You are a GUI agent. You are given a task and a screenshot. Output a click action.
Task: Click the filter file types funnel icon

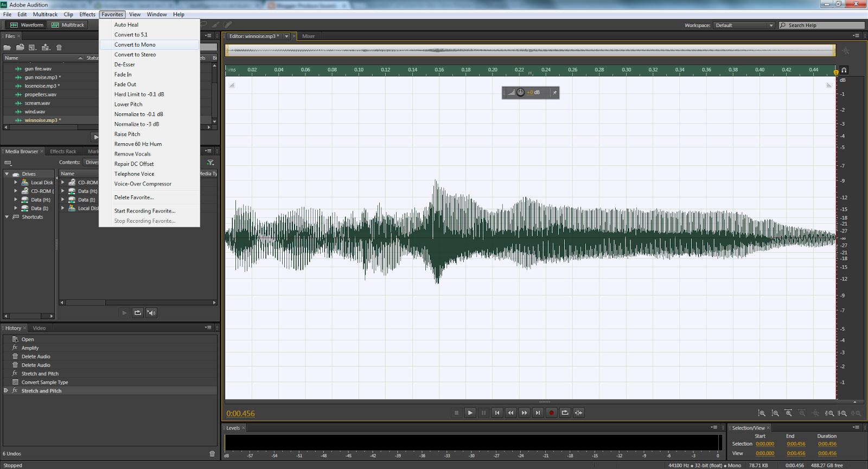(x=210, y=162)
